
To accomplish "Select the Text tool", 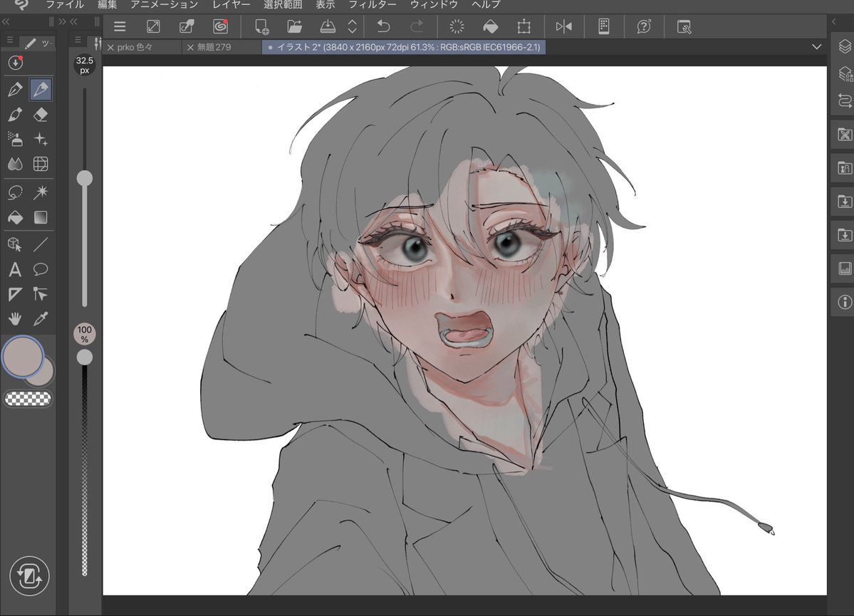I will (x=15, y=270).
